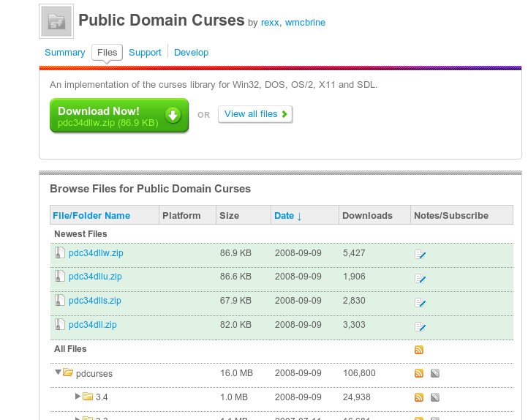Open author rexx profile link
This screenshot has height=420, width=528.
270,23
